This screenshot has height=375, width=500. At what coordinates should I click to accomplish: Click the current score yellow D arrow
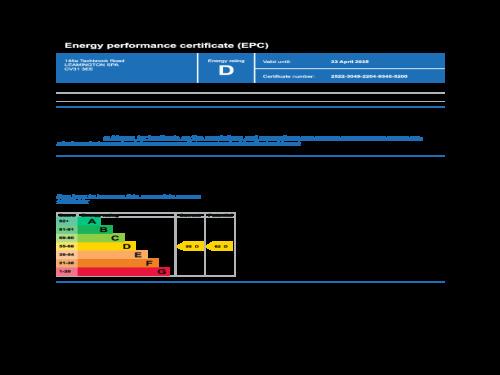[x=190, y=246]
